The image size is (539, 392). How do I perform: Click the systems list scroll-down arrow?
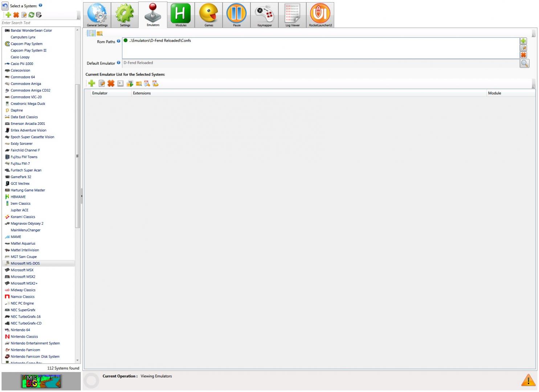(77, 360)
